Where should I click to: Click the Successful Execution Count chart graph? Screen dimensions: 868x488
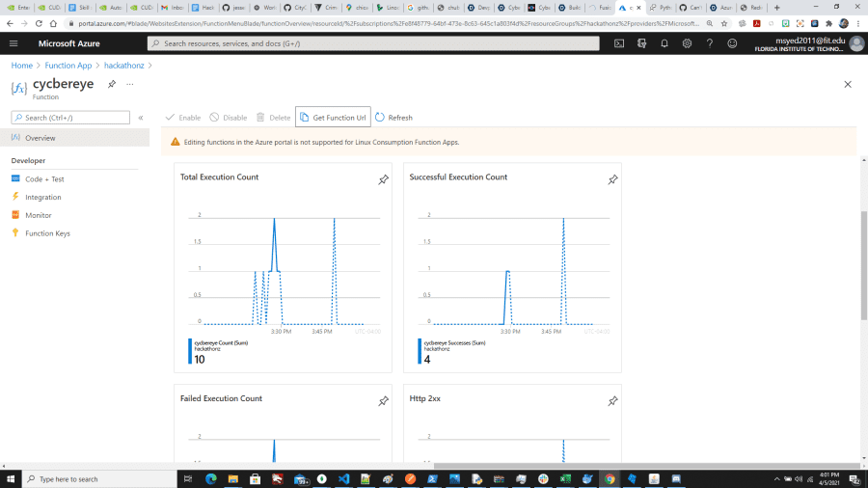click(x=513, y=271)
